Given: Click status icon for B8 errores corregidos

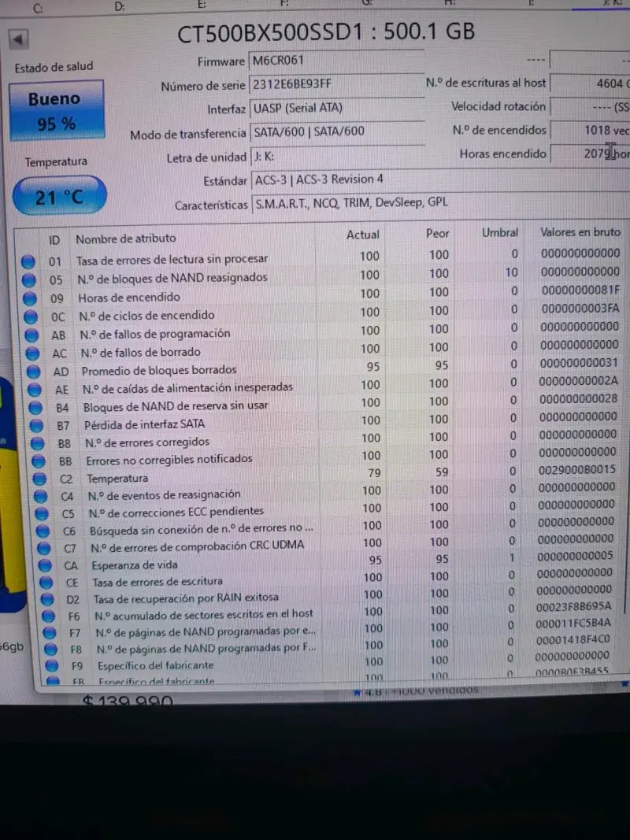Looking at the screenshot, I should coord(38,443).
